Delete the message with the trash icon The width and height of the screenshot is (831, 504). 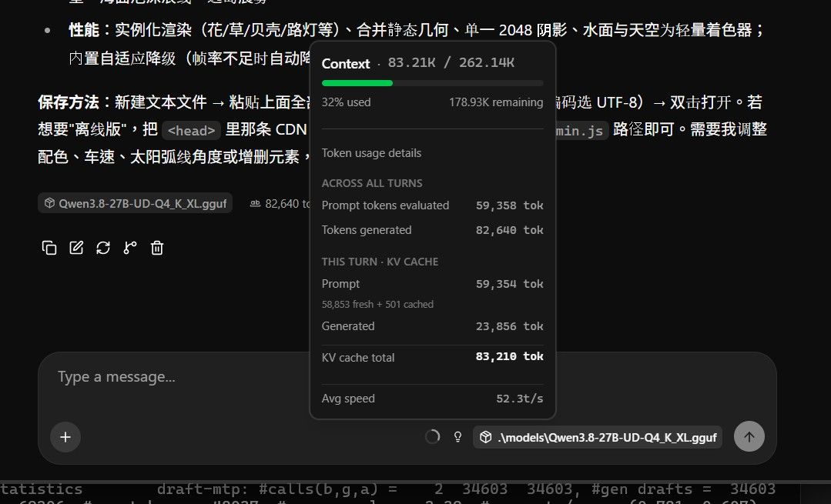click(157, 248)
